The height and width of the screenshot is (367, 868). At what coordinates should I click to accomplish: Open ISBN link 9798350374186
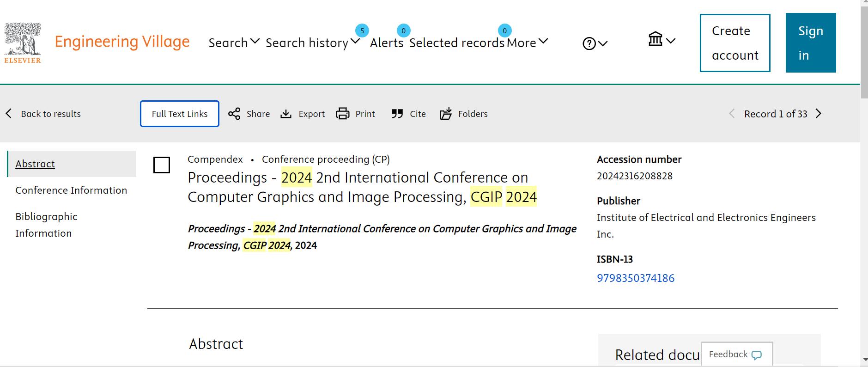[636, 278]
